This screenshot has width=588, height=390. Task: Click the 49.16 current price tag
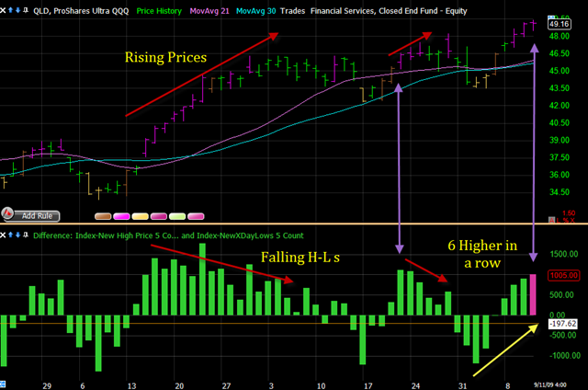[560, 25]
